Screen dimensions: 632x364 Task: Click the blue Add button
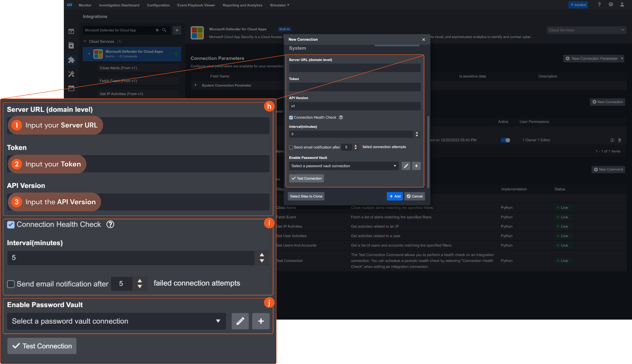(395, 196)
